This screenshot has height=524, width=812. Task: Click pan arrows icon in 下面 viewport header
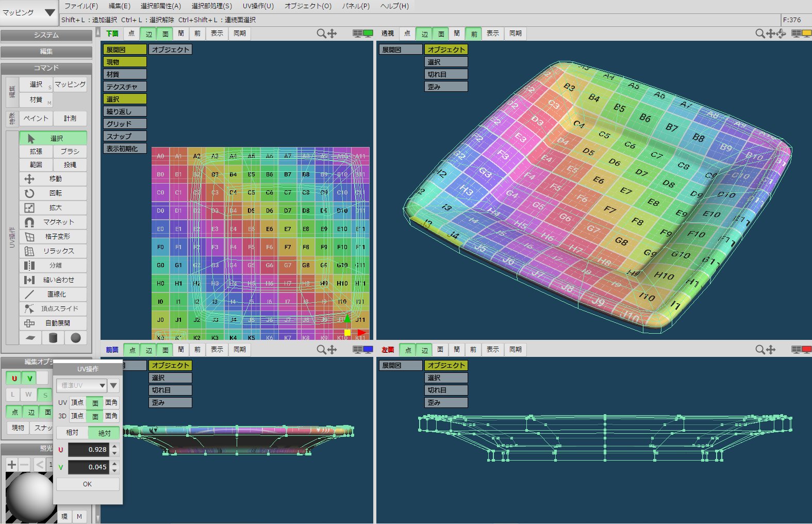[332, 34]
